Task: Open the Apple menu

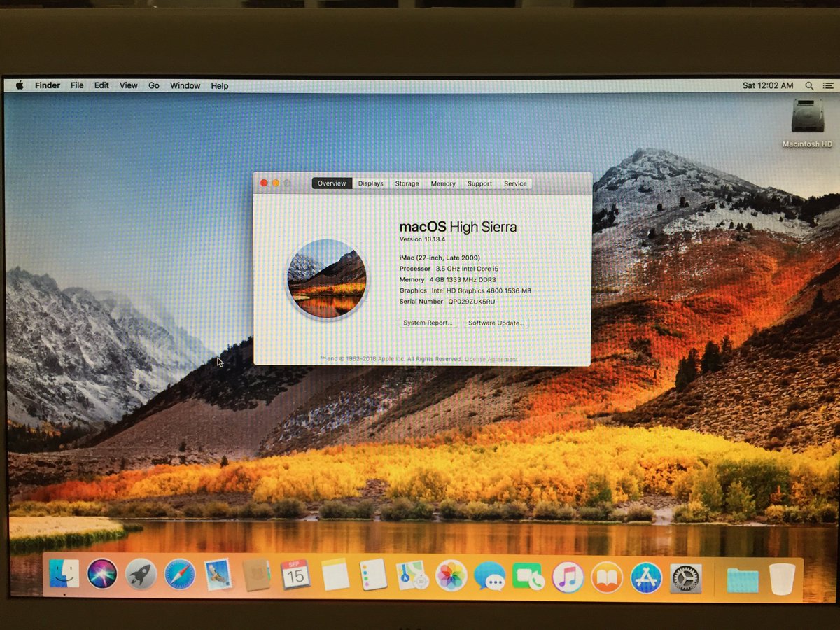Action: [20, 85]
